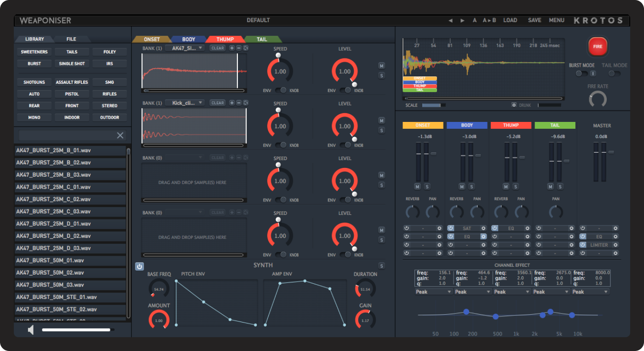The image size is (644, 351).
Task: Remove a sample with minus in AK47 bank
Action: (239, 48)
